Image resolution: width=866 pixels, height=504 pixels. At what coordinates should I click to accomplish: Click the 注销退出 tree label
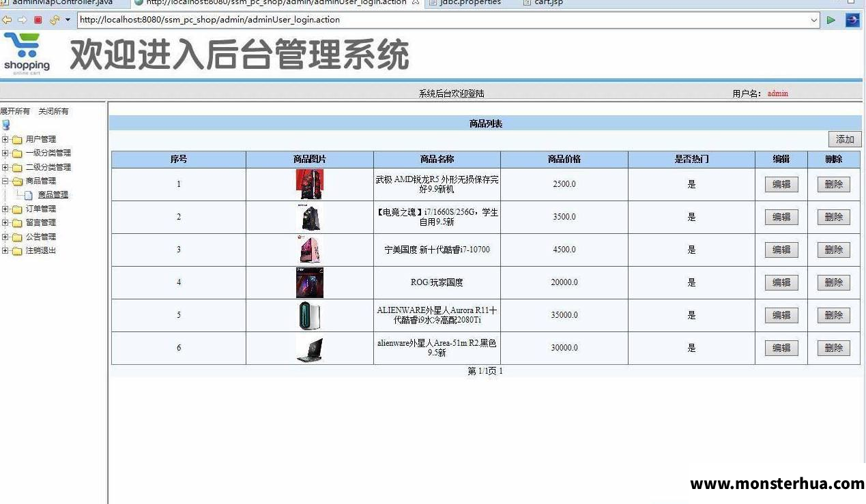coord(41,251)
